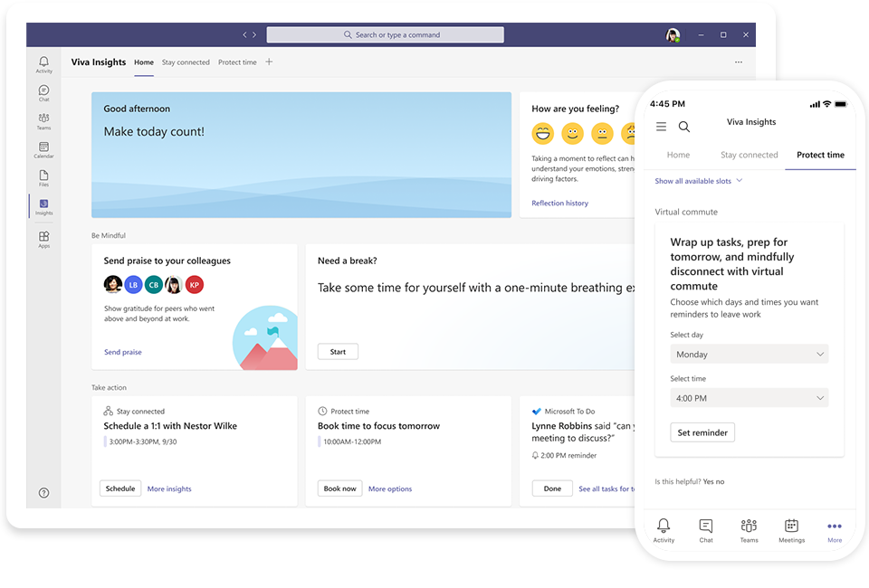Open the mobile hamburger menu
Screen dimensions: 869x588
(661, 127)
